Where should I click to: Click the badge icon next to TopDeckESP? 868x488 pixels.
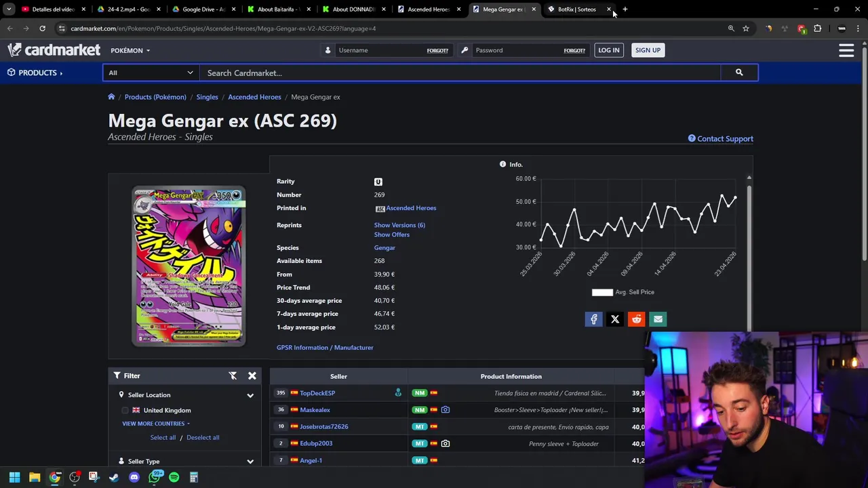coord(398,393)
